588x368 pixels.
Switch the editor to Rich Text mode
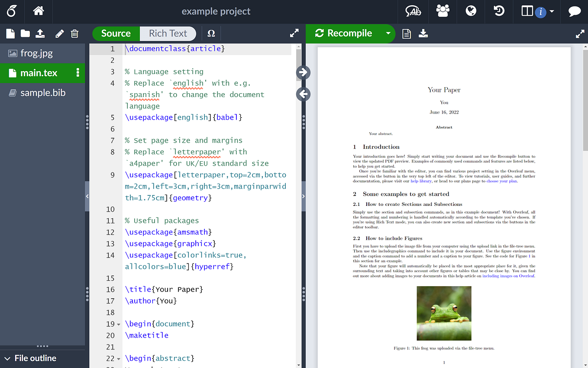click(168, 33)
